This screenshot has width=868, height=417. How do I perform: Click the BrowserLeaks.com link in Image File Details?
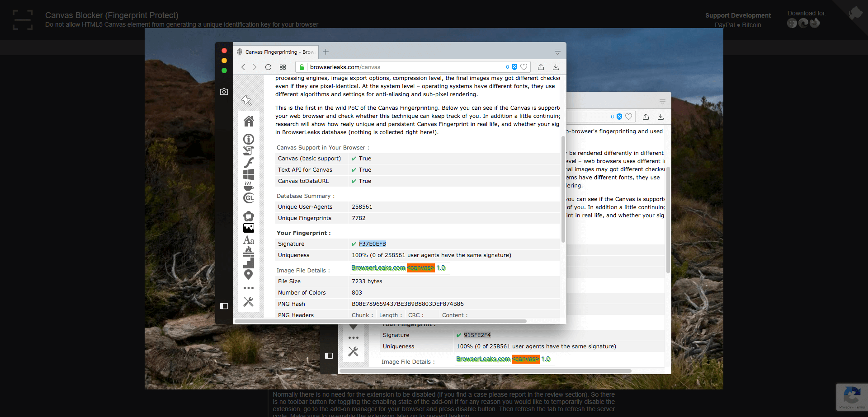[x=378, y=267]
